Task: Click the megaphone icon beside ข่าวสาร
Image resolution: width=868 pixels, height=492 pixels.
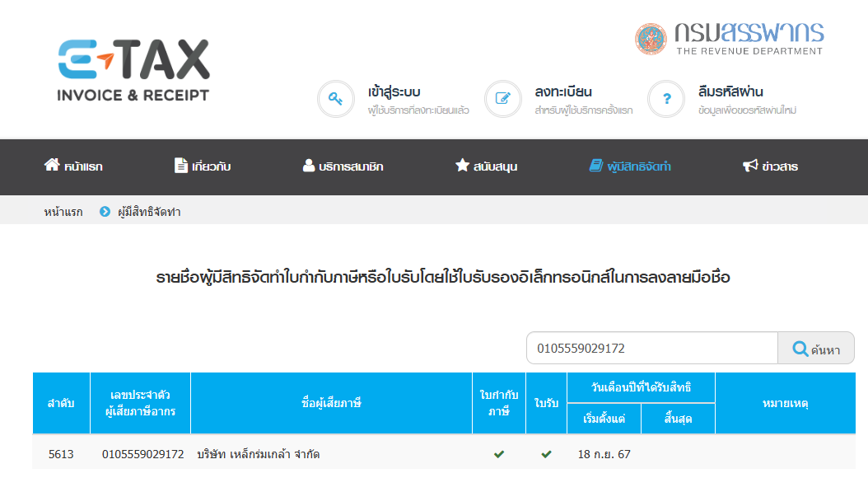Action: pyautogui.click(x=749, y=166)
